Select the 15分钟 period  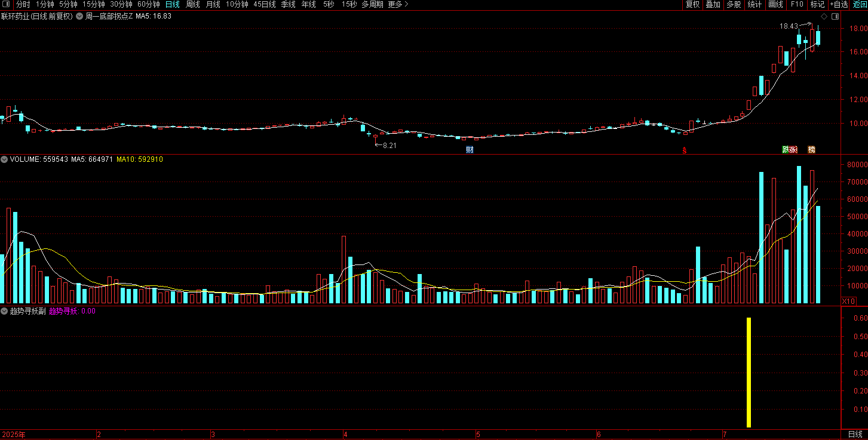[93, 4]
